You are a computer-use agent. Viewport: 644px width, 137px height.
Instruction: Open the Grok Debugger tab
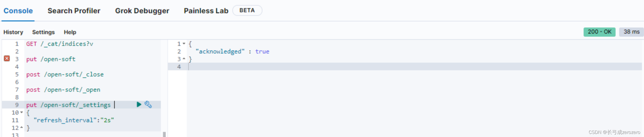(142, 11)
